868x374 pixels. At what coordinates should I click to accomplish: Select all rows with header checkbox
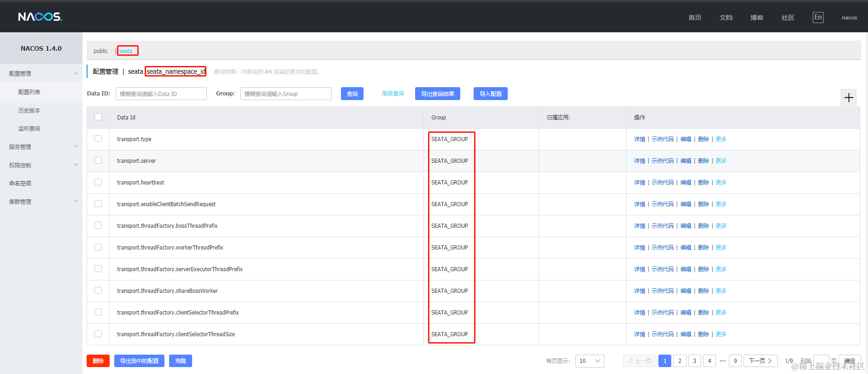coord(98,117)
